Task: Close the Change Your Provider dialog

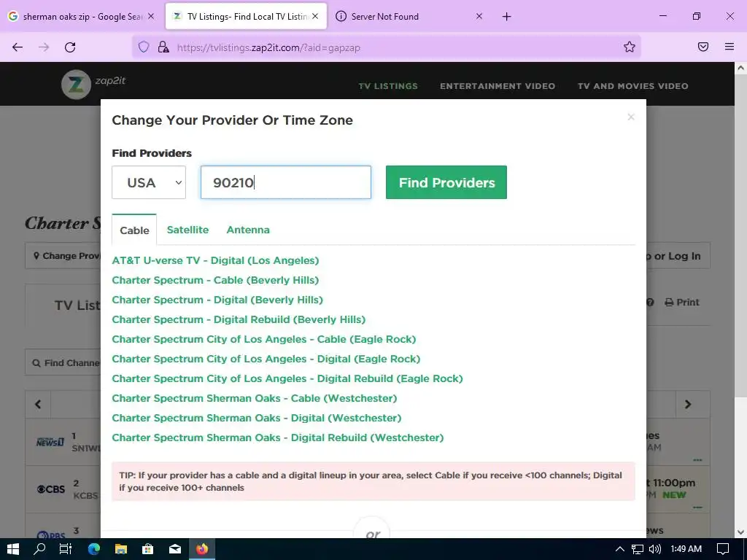Action: 631,117
